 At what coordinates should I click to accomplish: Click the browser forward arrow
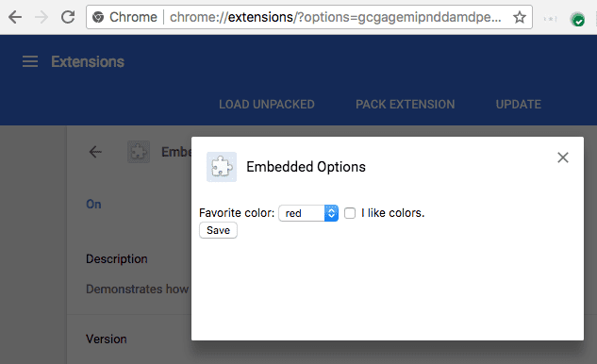coord(41,17)
